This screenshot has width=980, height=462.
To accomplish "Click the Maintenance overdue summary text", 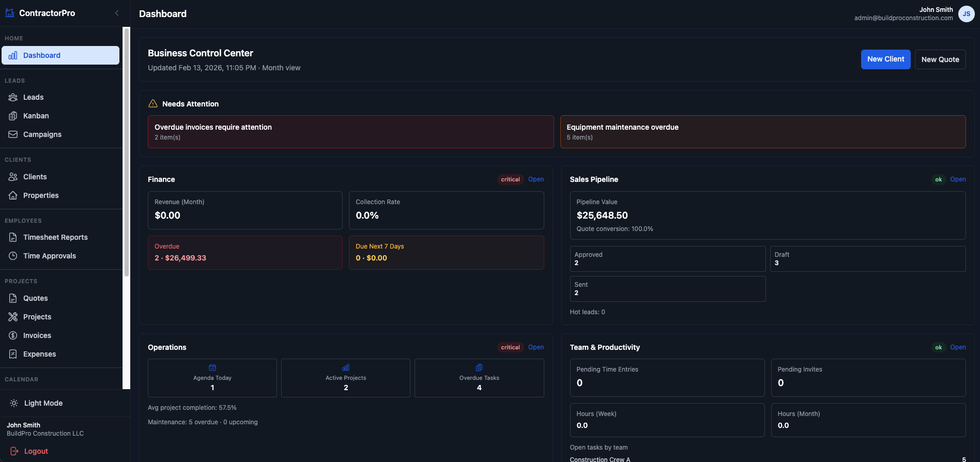I will pyautogui.click(x=203, y=422).
